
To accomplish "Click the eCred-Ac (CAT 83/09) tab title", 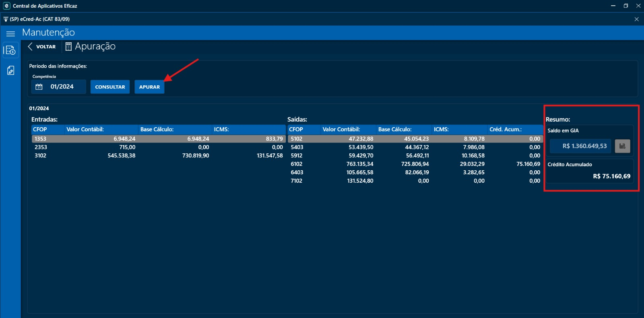I will click(x=39, y=19).
